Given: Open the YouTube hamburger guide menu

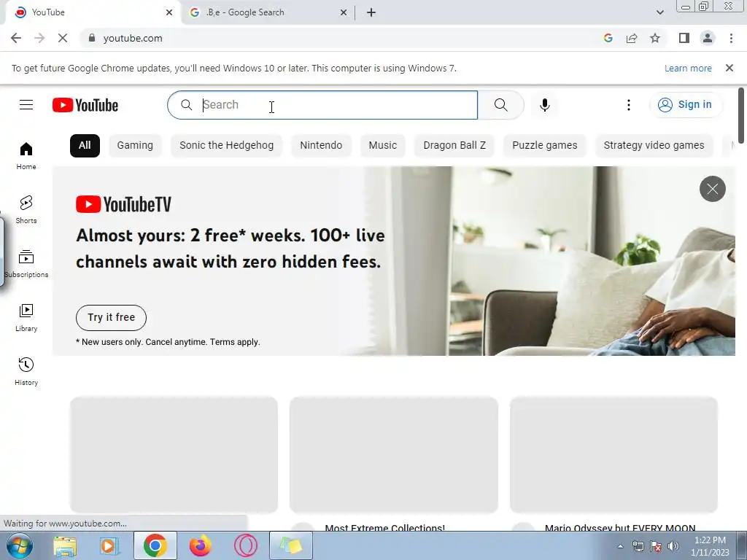Looking at the screenshot, I should (26, 105).
